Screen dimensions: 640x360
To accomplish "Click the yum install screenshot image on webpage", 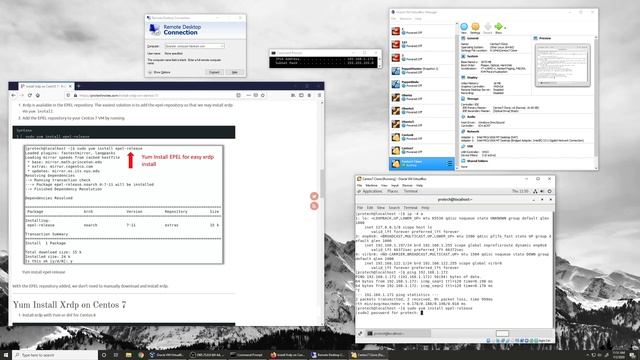I will (x=124, y=204).
